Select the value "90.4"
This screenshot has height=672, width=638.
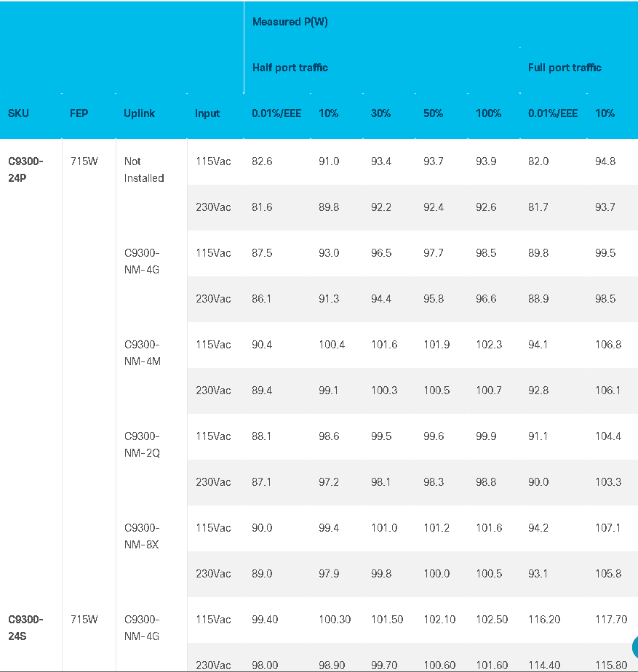pos(262,345)
